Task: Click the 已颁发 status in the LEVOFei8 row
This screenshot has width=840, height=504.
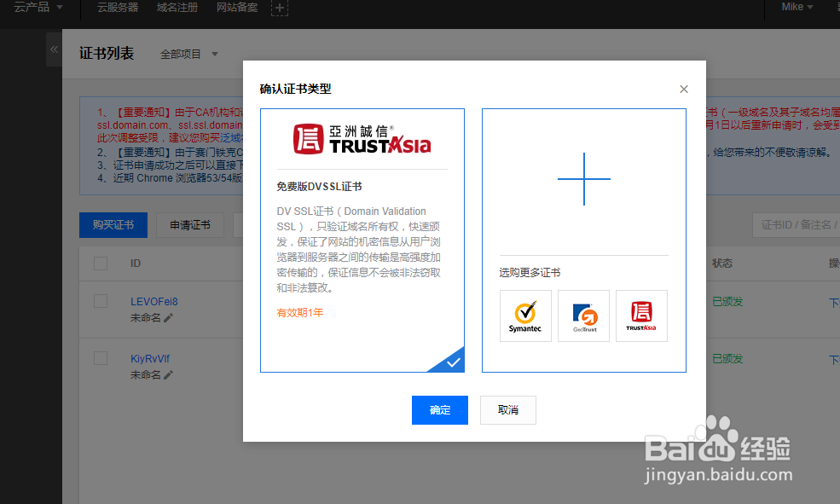Action: tap(727, 302)
